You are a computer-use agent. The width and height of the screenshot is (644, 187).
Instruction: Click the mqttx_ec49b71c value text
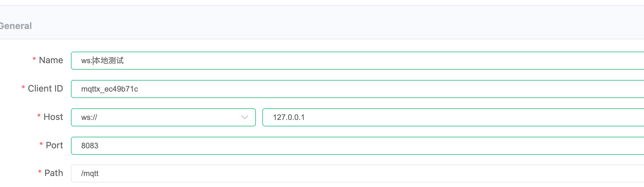tap(110, 89)
